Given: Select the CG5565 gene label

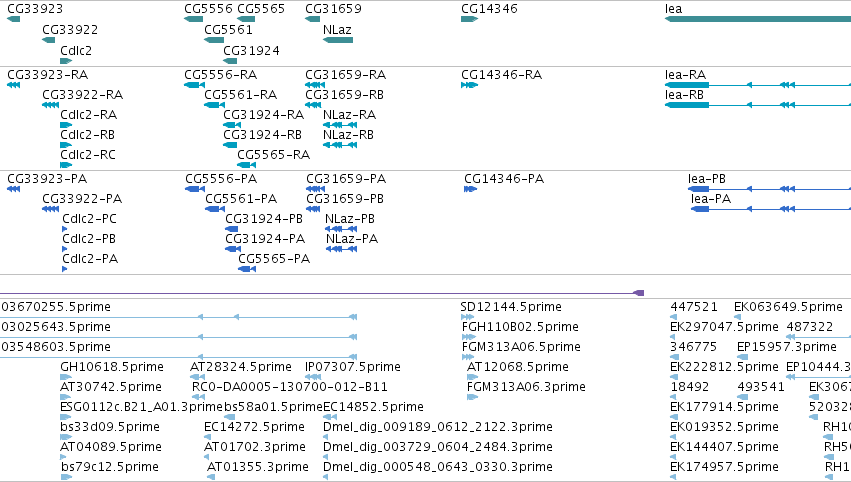Looking at the screenshot, I should 261,9.
